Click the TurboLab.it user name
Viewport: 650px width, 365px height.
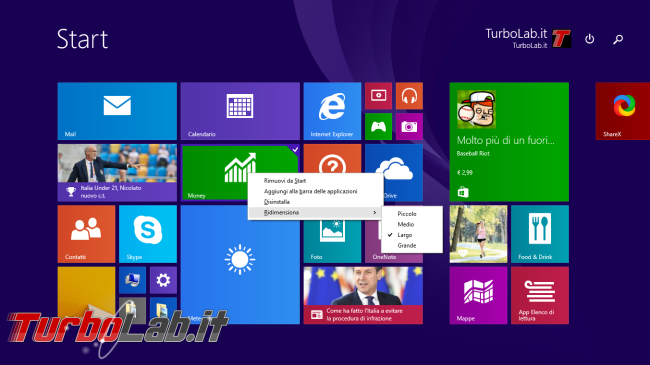pyautogui.click(x=516, y=33)
